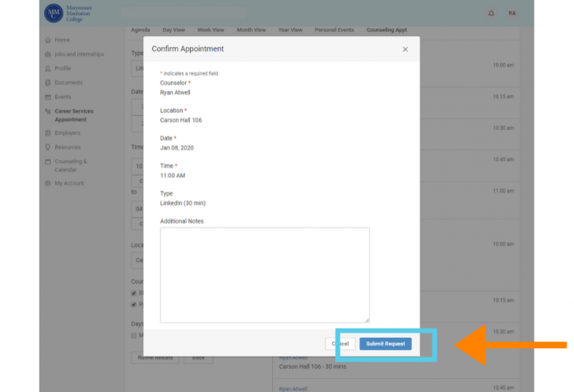
Task: Open My Account in the sidebar
Action: point(69,183)
